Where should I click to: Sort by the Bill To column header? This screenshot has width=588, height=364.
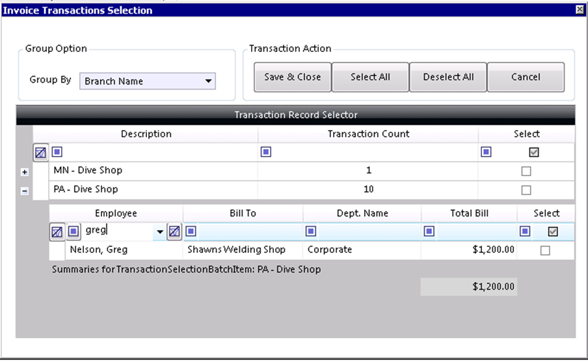[x=243, y=213]
